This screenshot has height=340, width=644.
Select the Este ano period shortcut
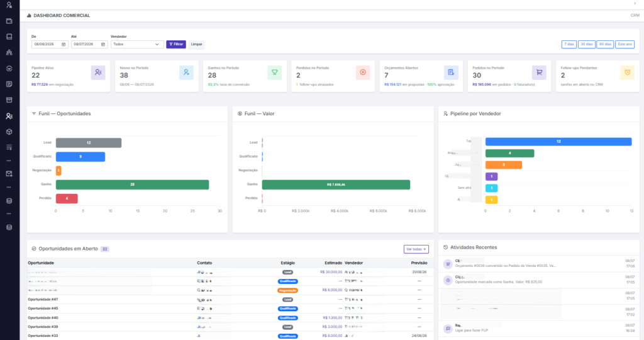click(625, 45)
